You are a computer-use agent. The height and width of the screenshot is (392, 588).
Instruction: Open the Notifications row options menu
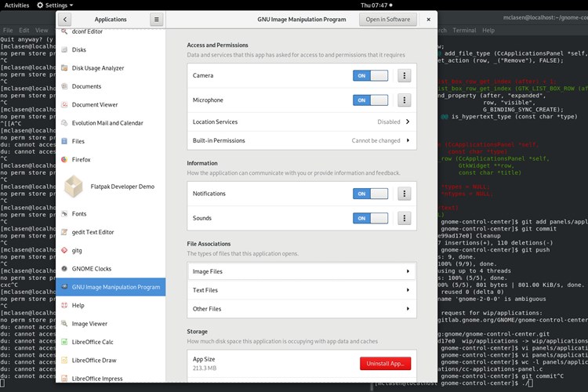405,194
